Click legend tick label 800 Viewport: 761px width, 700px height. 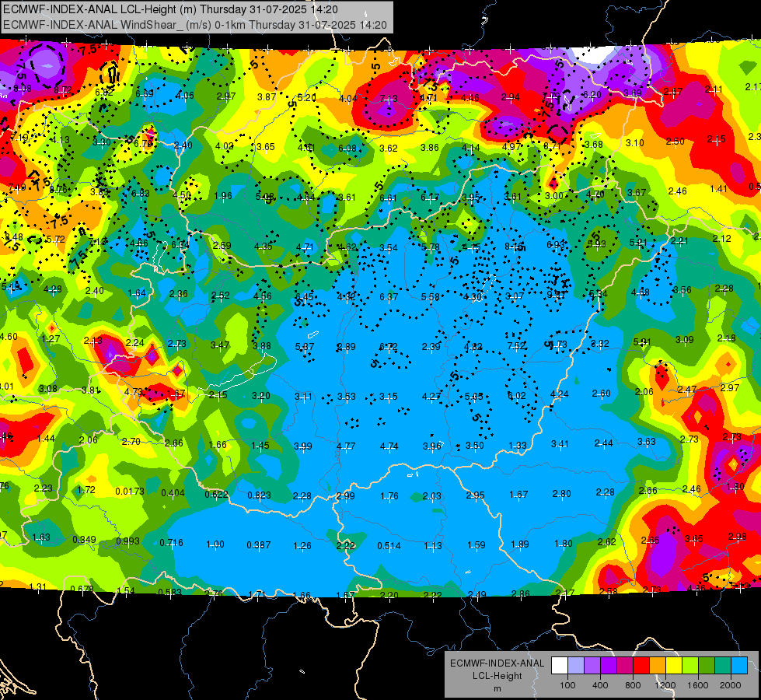point(633,685)
